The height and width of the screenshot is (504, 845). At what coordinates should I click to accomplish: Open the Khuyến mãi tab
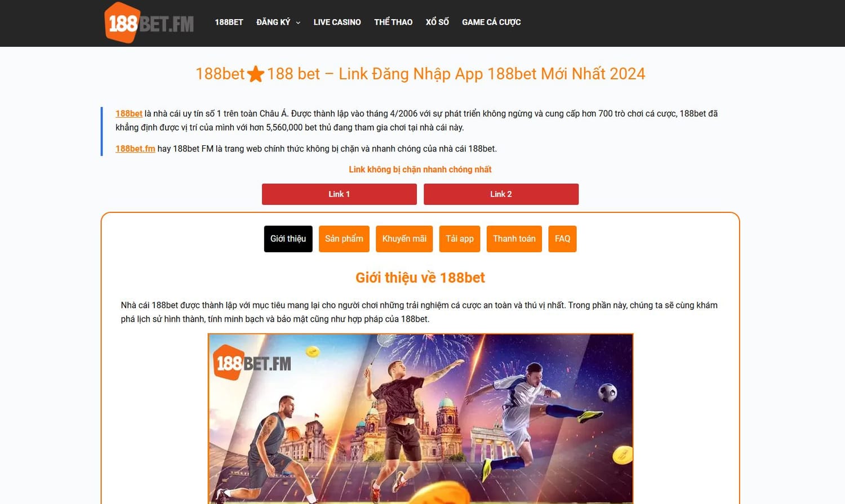click(x=404, y=239)
